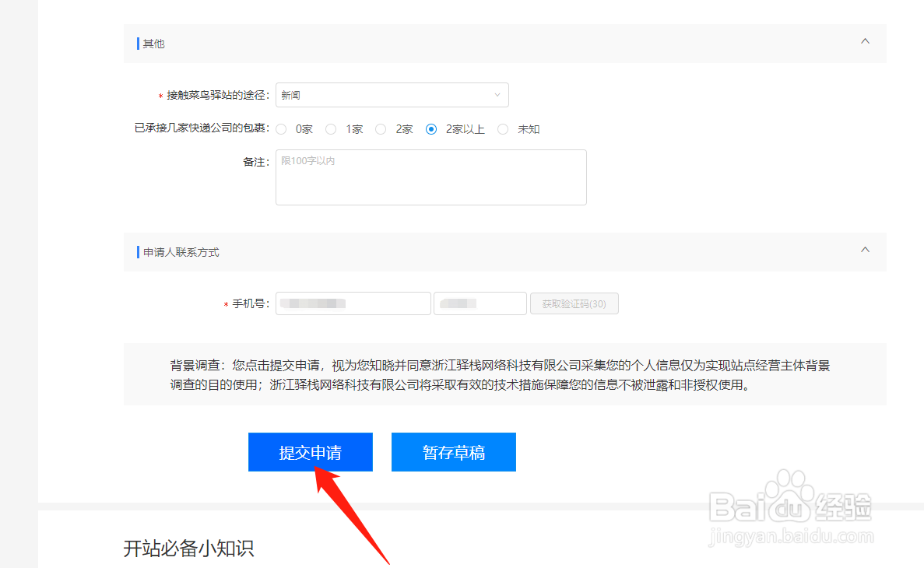Click the 其他 section title
Image resolution: width=924 pixels, height=568 pixels.
(154, 44)
